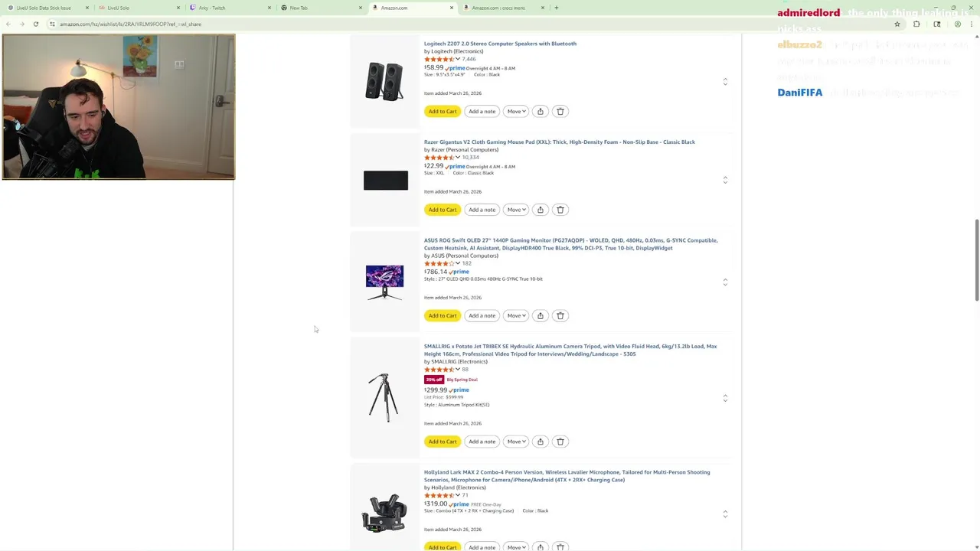Open browser extensions puzzle icon

tap(916, 24)
